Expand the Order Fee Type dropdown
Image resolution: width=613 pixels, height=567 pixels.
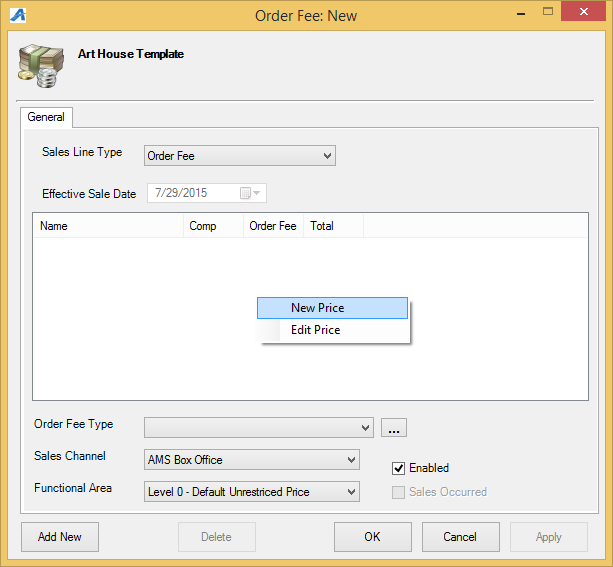(x=259, y=427)
